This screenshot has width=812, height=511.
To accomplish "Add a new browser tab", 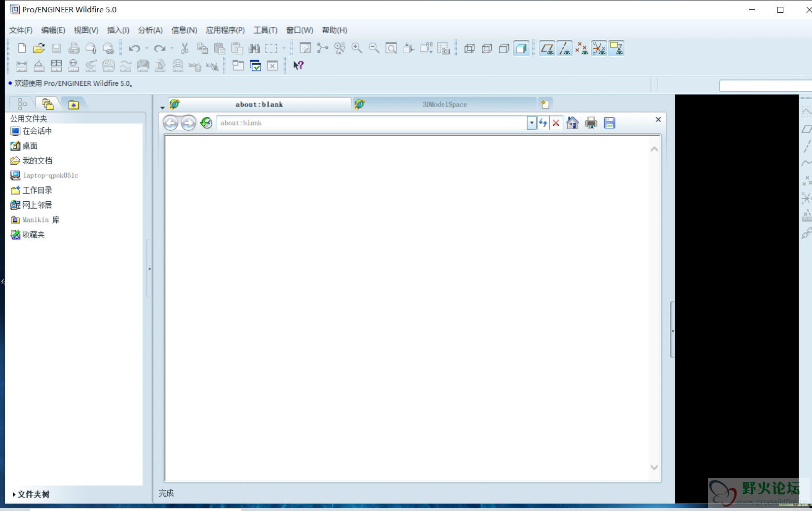I will pyautogui.click(x=545, y=104).
